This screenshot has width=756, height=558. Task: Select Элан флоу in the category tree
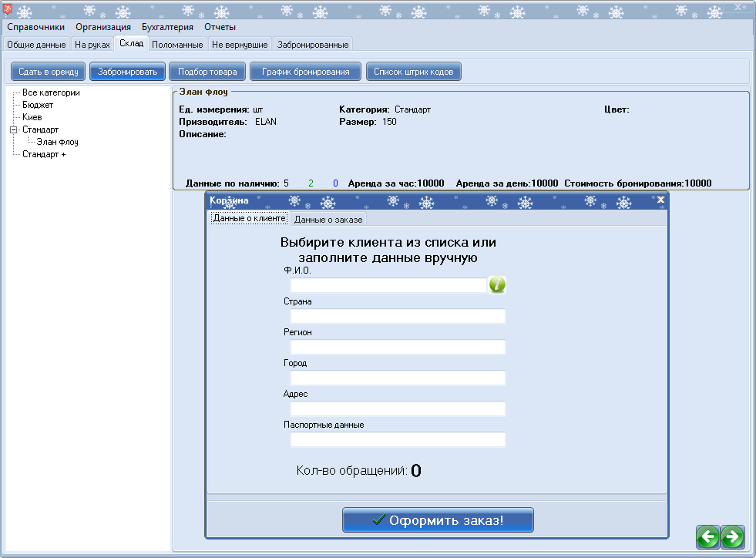(57, 142)
